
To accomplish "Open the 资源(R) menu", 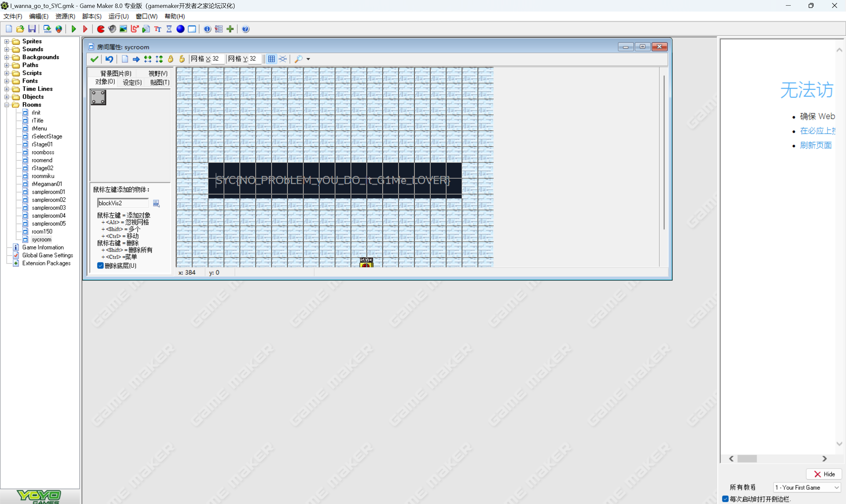I will pos(65,16).
